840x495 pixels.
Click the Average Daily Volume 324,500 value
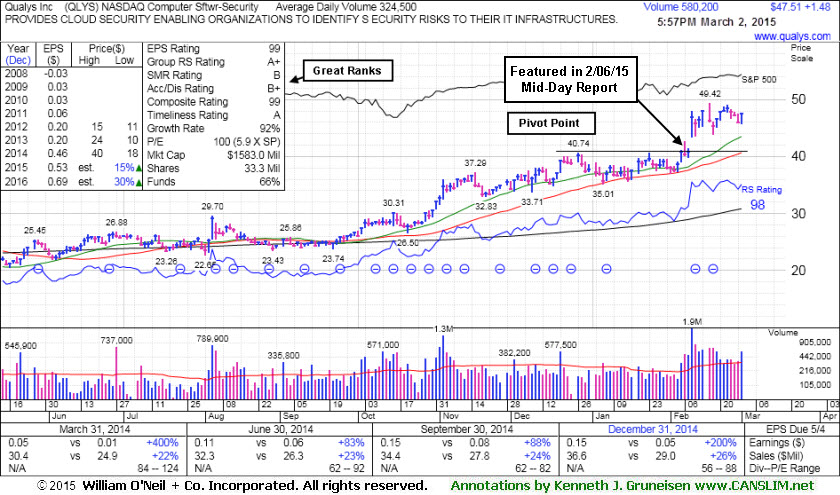click(346, 7)
